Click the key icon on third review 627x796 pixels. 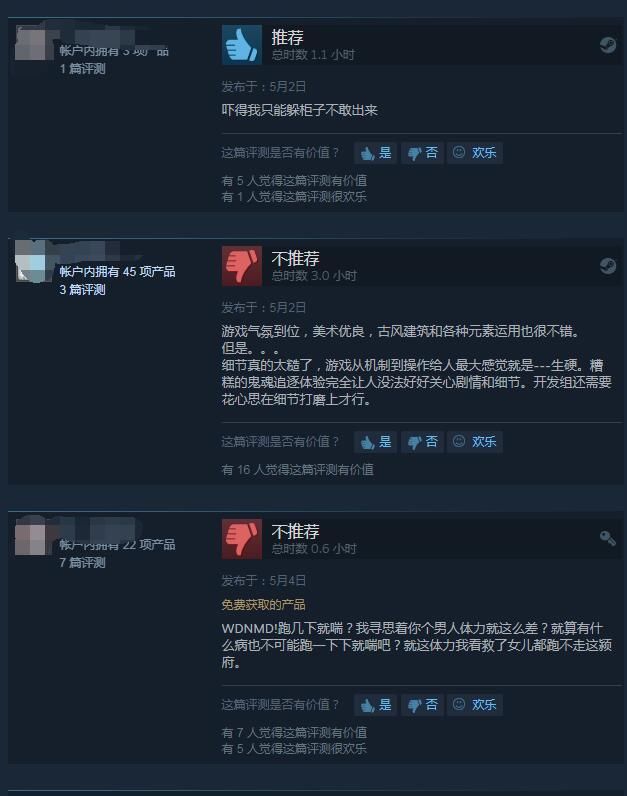(608, 538)
